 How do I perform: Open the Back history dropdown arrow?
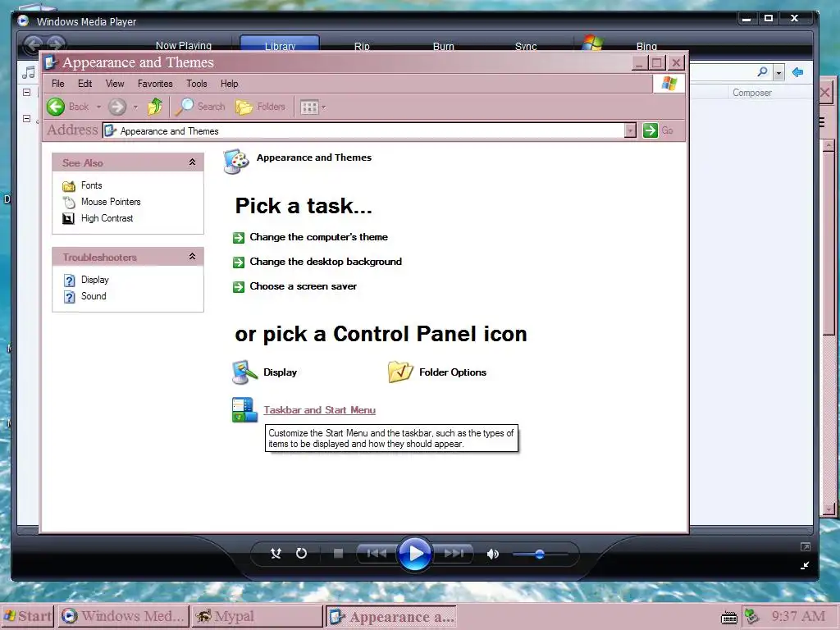tap(98, 107)
